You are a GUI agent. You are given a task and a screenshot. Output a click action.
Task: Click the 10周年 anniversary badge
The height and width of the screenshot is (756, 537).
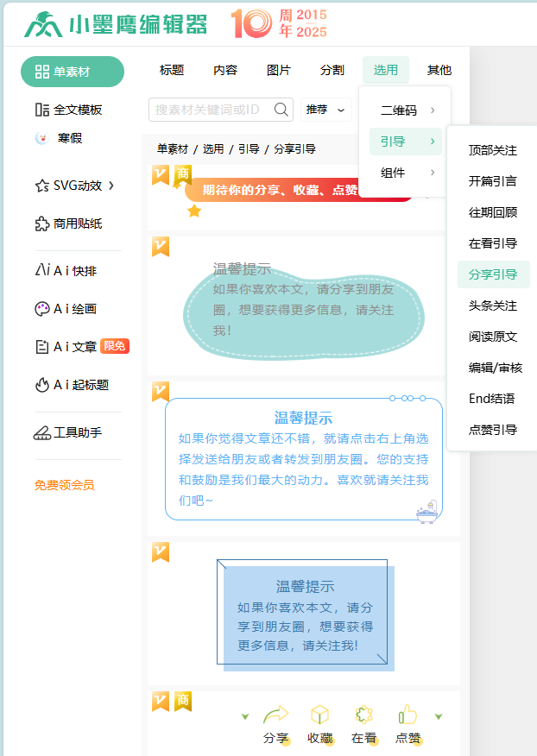click(x=279, y=23)
